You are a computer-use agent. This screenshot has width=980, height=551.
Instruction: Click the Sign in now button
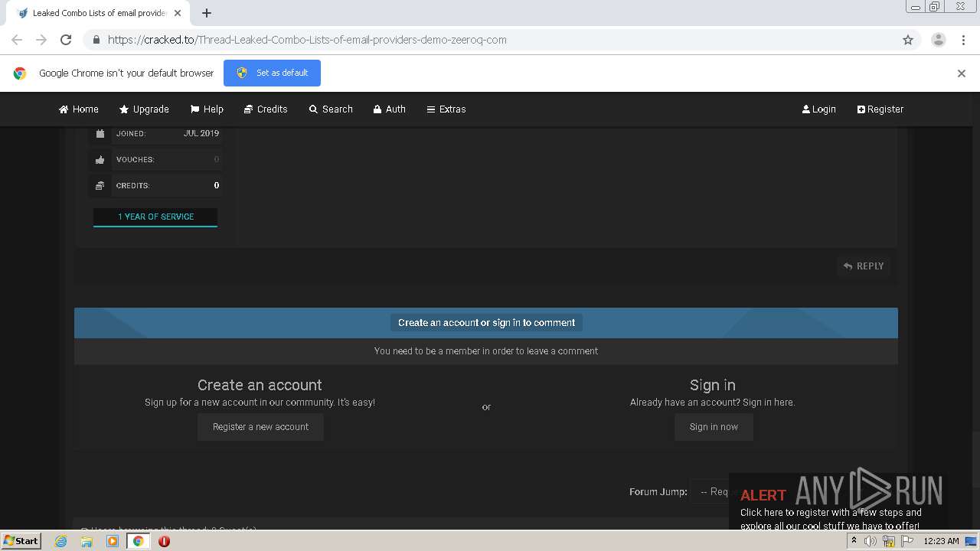coord(714,427)
